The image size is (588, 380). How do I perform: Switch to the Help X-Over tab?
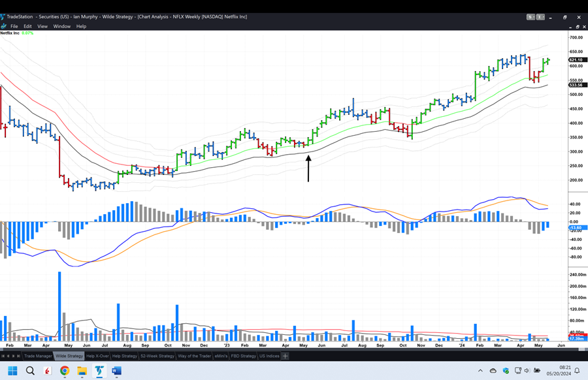point(97,356)
